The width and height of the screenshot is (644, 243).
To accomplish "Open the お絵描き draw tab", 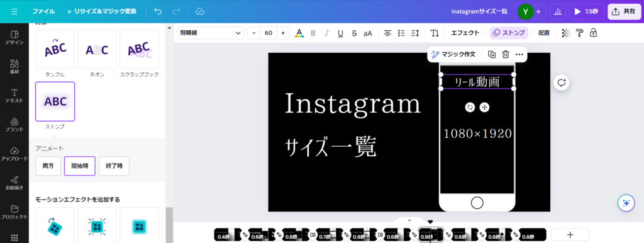I will 14,183.
